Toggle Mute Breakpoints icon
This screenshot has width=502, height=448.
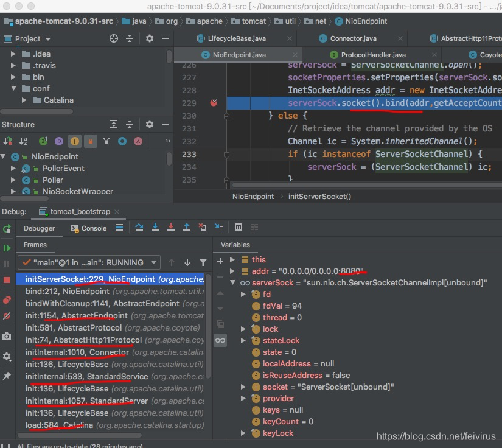(x=7, y=316)
